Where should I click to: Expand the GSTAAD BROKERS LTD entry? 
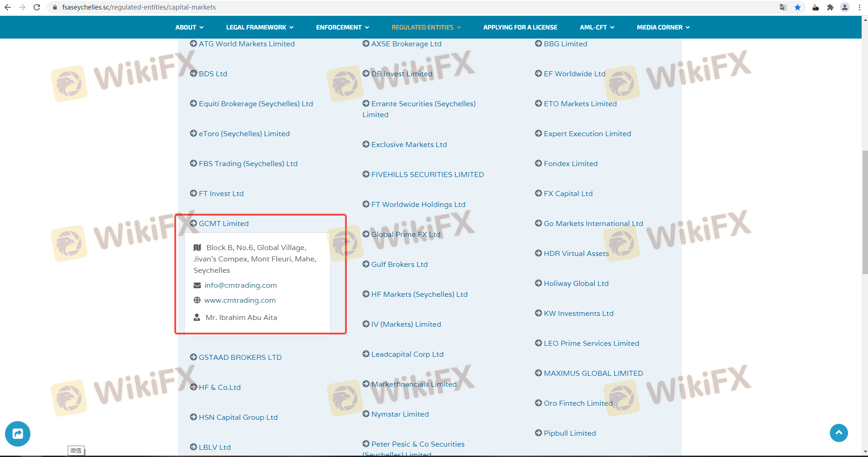point(240,357)
